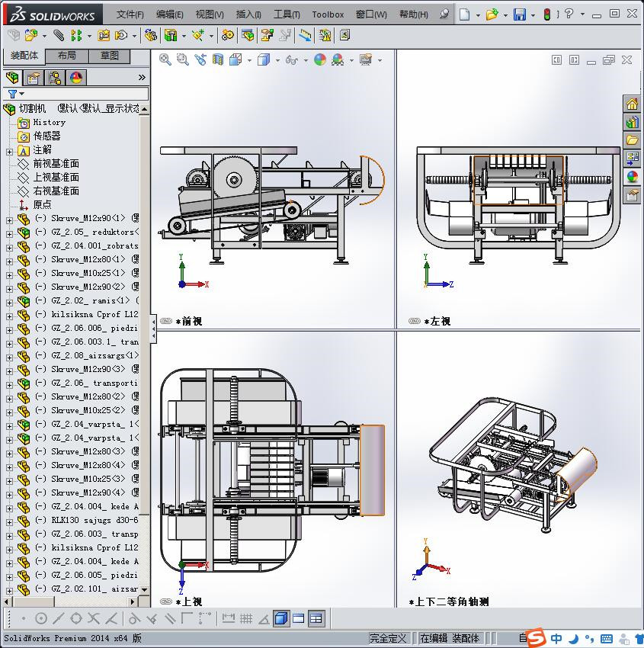Click the SolidWorks Resources home icon
The width and height of the screenshot is (644, 648).
click(632, 104)
